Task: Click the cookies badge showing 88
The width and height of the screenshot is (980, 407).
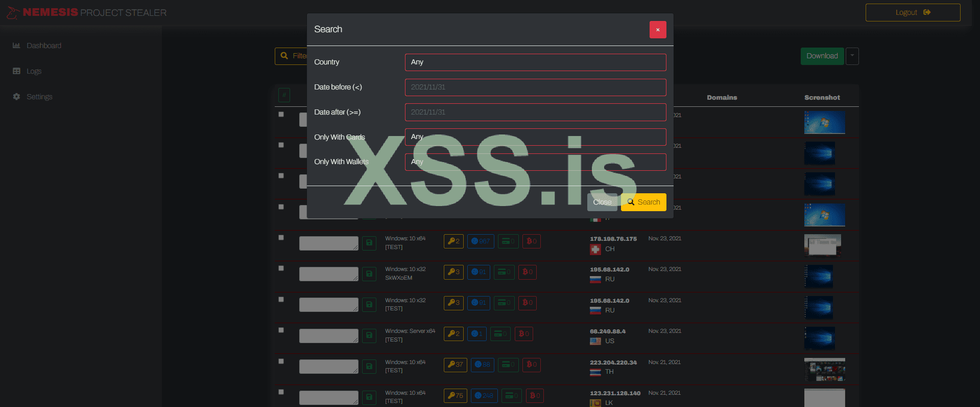Action: (483, 365)
